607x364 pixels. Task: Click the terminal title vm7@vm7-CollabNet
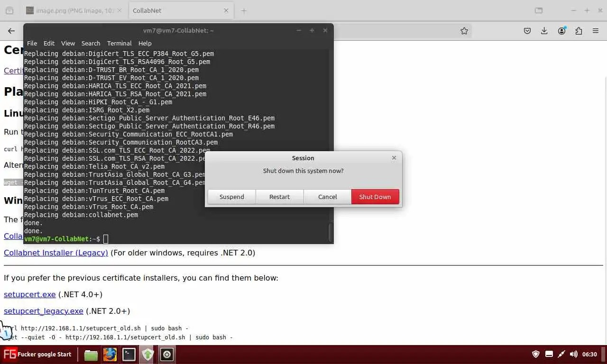click(178, 30)
